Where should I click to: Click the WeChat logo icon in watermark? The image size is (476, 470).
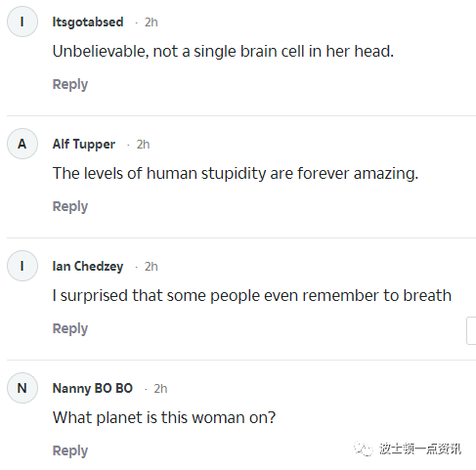pos(364,449)
